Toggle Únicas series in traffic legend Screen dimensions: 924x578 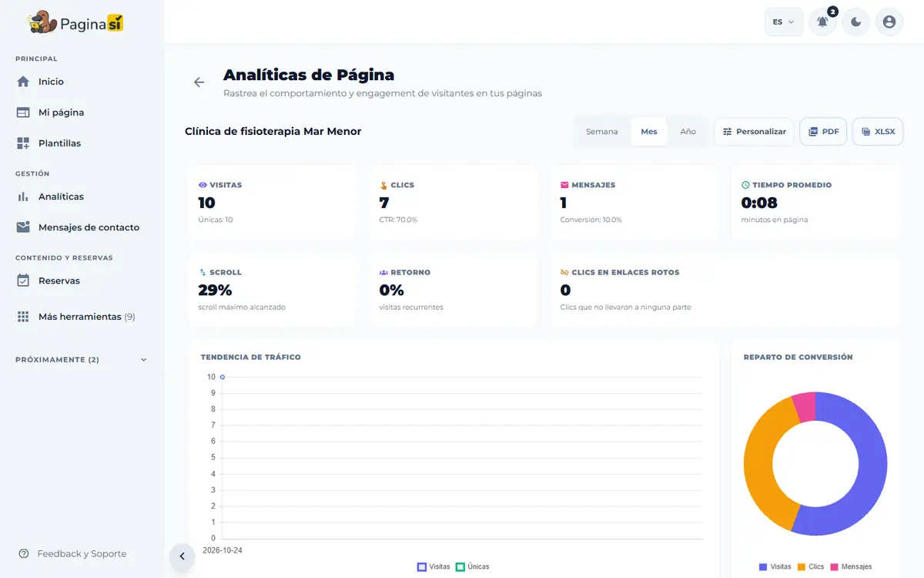click(472, 566)
